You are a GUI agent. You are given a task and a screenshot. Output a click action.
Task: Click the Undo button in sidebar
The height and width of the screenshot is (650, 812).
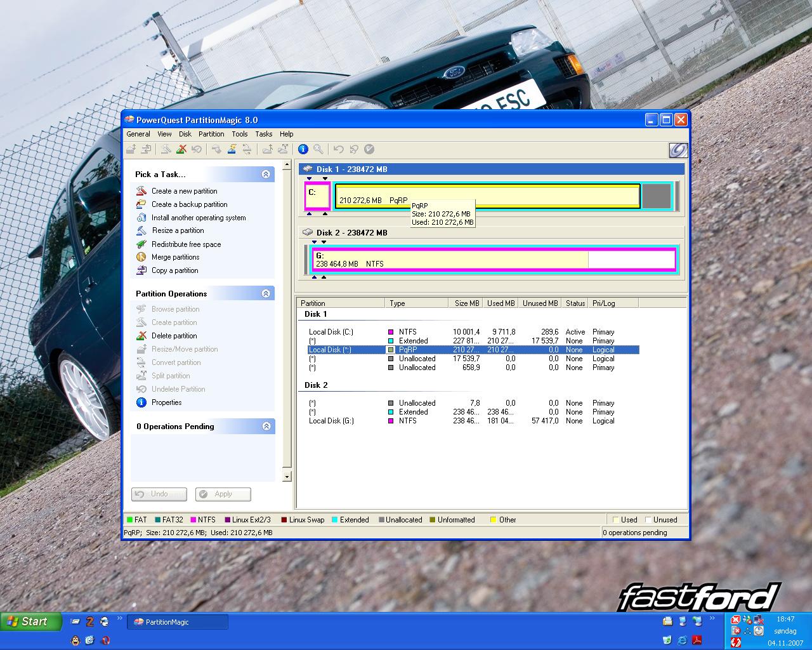[159, 494]
